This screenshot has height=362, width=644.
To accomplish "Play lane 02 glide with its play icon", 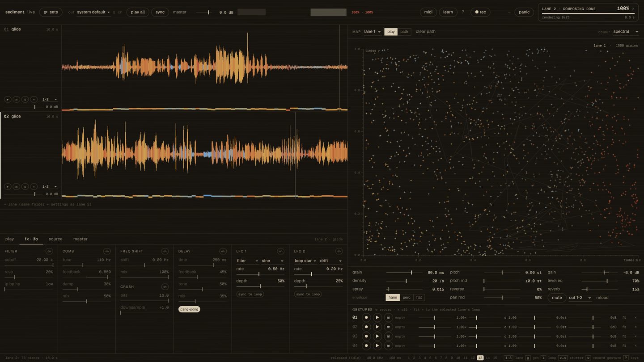I will (8, 186).
